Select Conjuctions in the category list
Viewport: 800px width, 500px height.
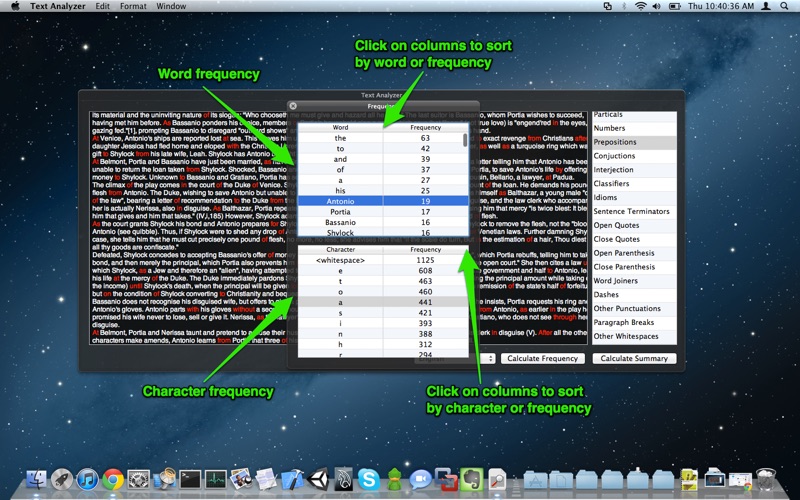click(x=634, y=156)
